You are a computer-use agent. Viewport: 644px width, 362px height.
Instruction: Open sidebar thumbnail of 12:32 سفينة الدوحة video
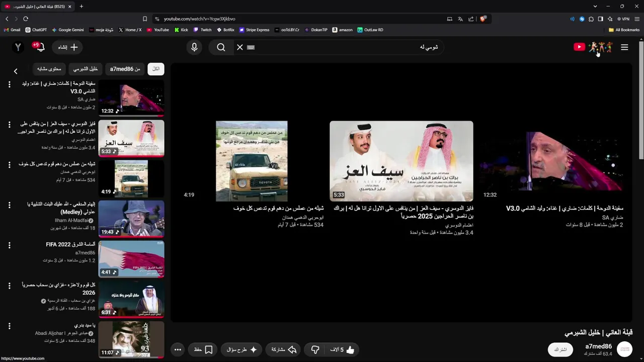131,98
